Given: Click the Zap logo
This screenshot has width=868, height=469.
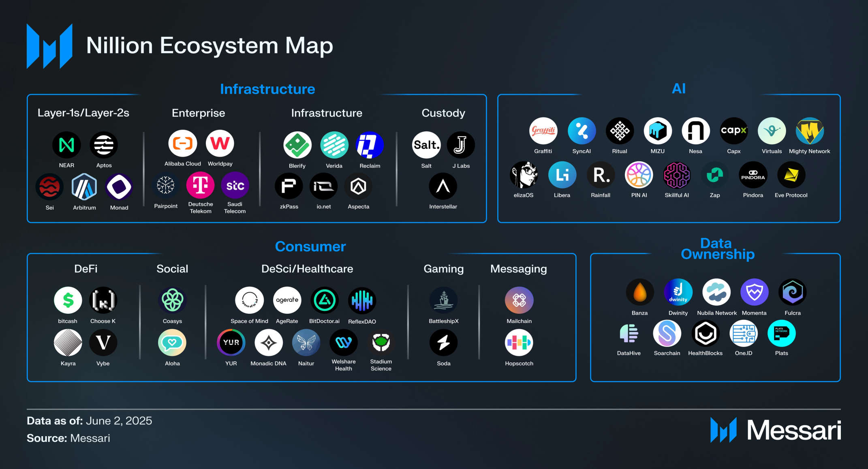Looking at the screenshot, I should [715, 175].
